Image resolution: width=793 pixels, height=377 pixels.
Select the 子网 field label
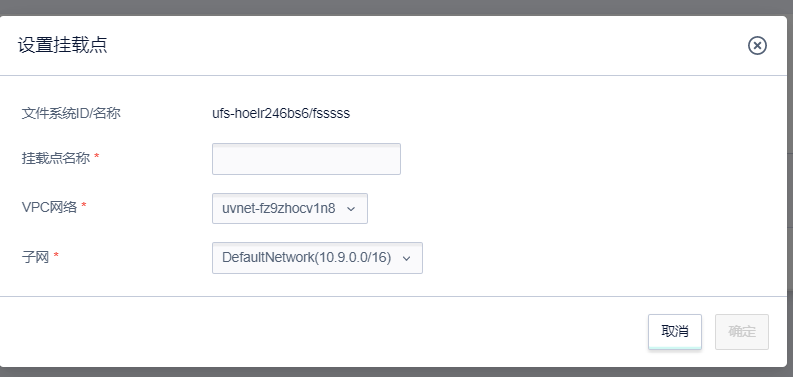pyautogui.click(x=35, y=257)
